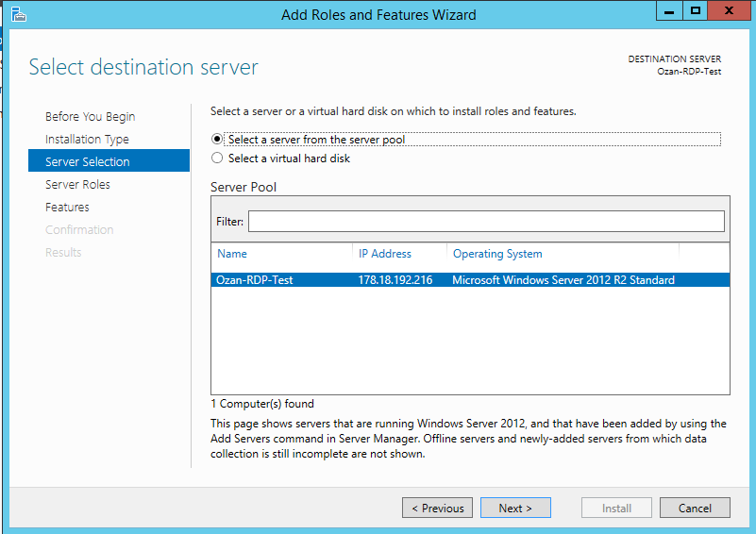Image resolution: width=756 pixels, height=534 pixels.
Task: Click the wizard icon in title bar
Action: (18, 14)
